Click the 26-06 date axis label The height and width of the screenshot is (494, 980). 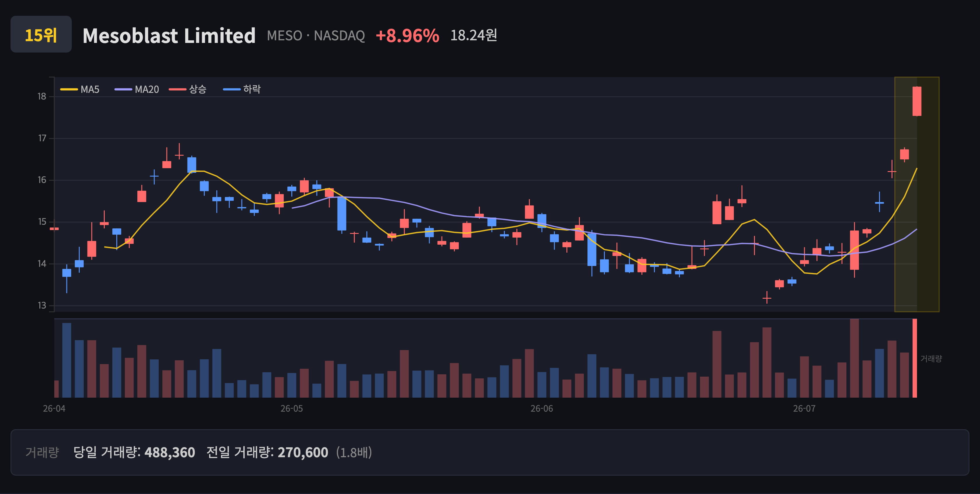542,408
